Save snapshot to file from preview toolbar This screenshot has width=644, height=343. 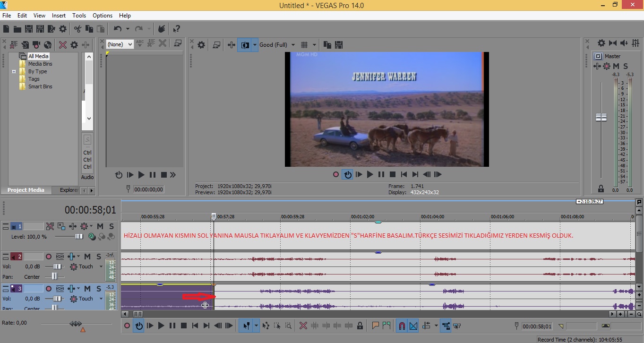tap(338, 45)
